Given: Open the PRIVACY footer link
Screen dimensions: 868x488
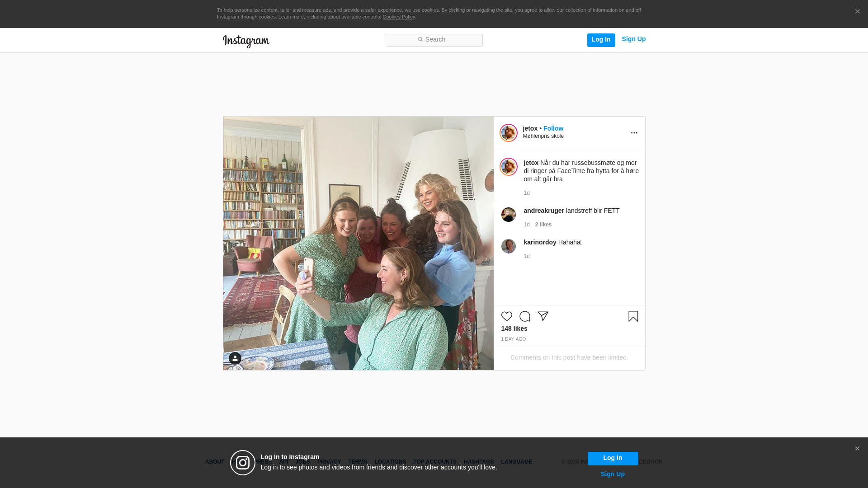Looking at the screenshot, I should point(329,462).
